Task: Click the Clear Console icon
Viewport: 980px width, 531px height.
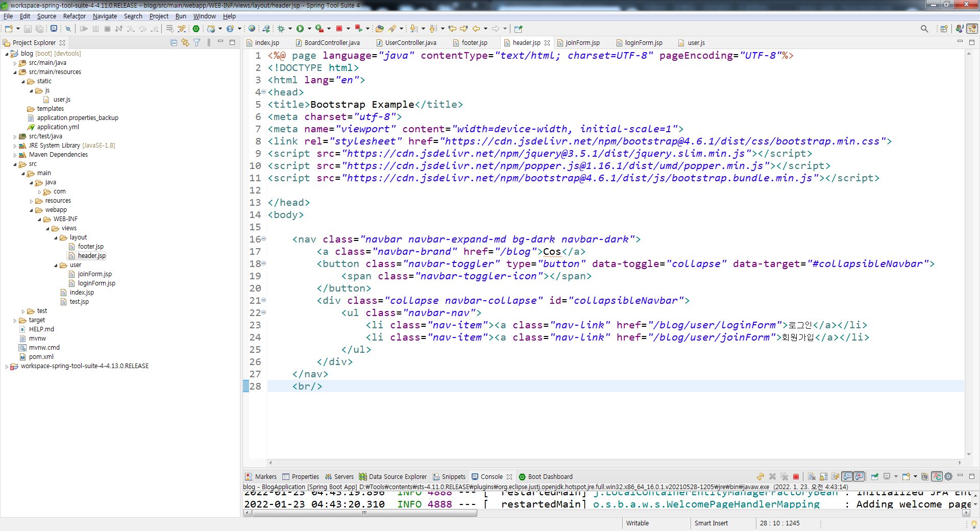Action: [x=812, y=476]
